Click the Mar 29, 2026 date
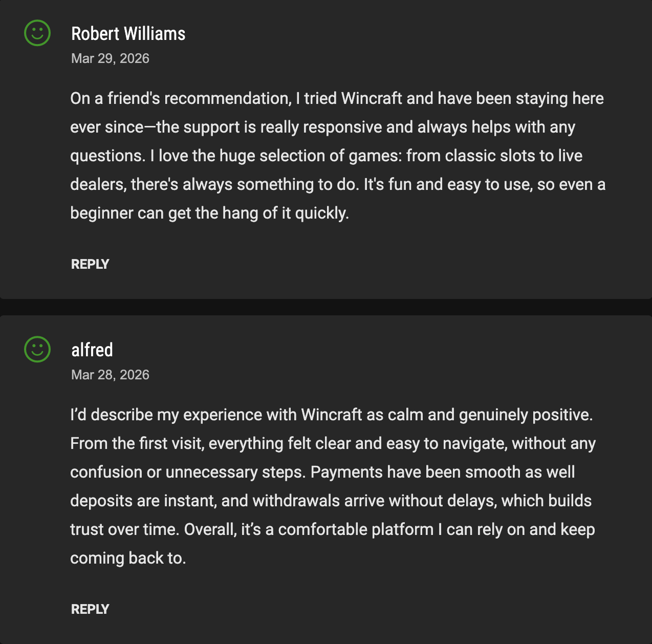652x644 pixels. (x=110, y=58)
